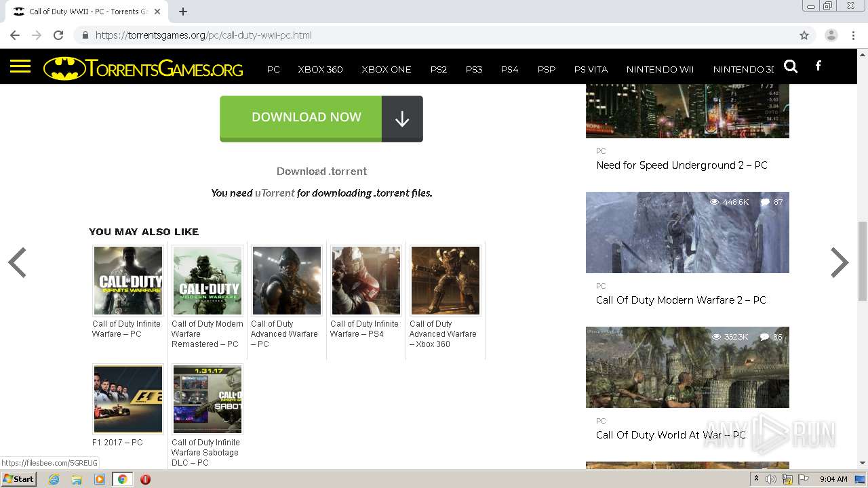Close the Call of Duty WWII tab
The height and width of the screenshot is (488, 868).
click(x=157, y=12)
